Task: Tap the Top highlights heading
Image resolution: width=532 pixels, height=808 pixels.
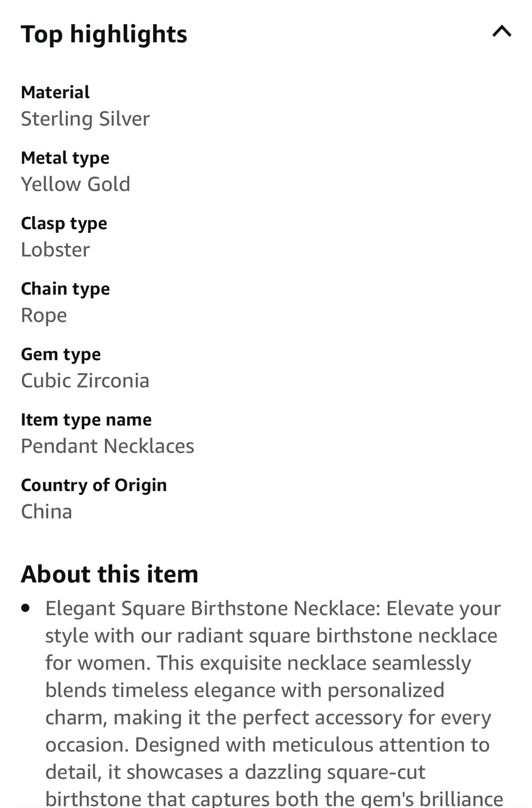Action: pos(104,34)
